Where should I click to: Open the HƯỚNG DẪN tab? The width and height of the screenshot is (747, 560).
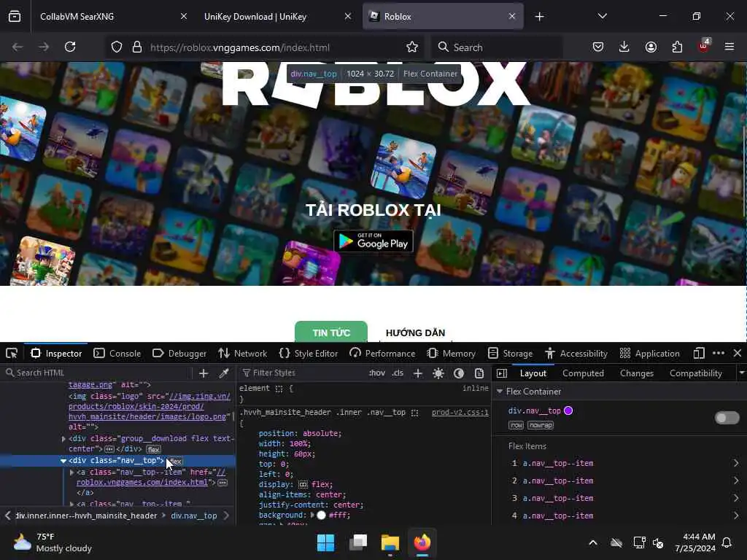pos(415,332)
